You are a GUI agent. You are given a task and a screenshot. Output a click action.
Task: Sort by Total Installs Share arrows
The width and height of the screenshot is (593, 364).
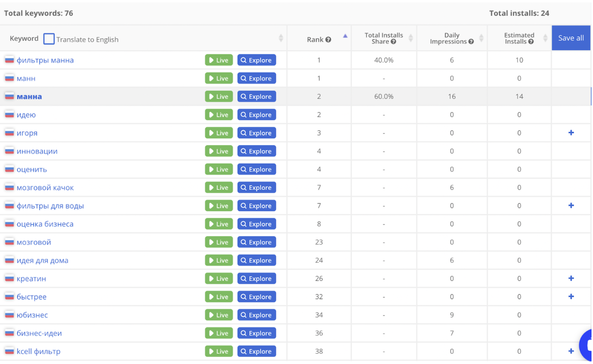pyautogui.click(x=411, y=38)
